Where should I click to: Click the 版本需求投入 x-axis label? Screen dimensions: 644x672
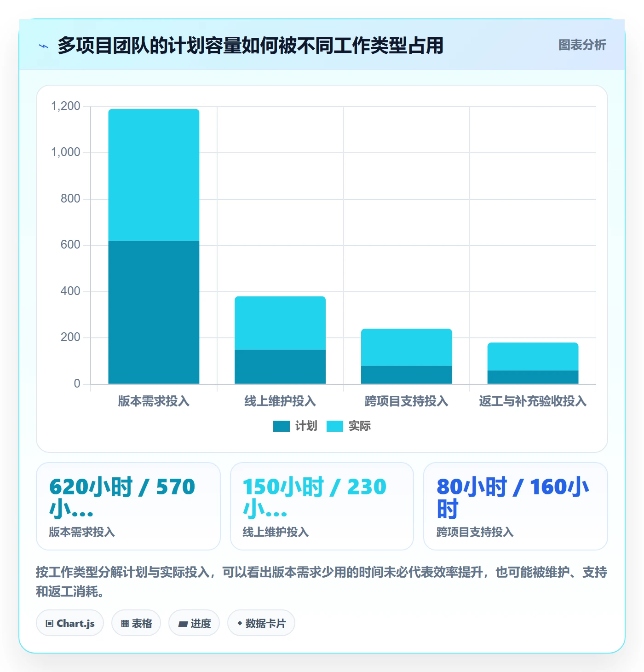coord(154,401)
